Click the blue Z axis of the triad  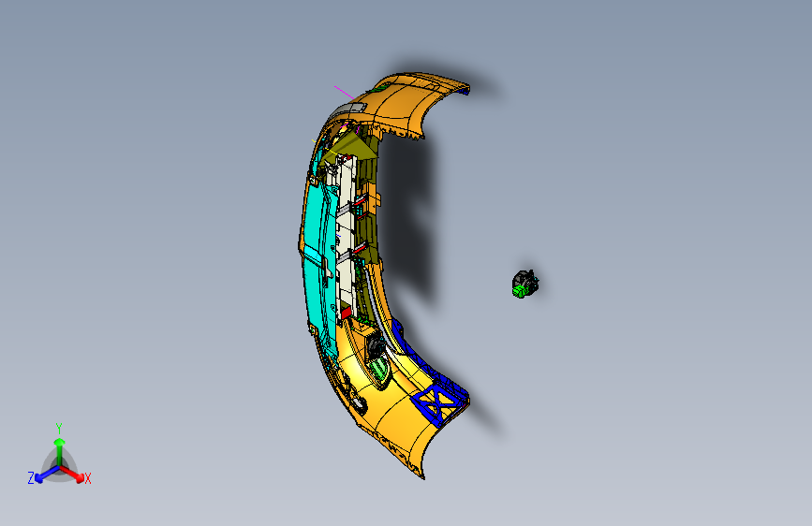click(x=47, y=474)
